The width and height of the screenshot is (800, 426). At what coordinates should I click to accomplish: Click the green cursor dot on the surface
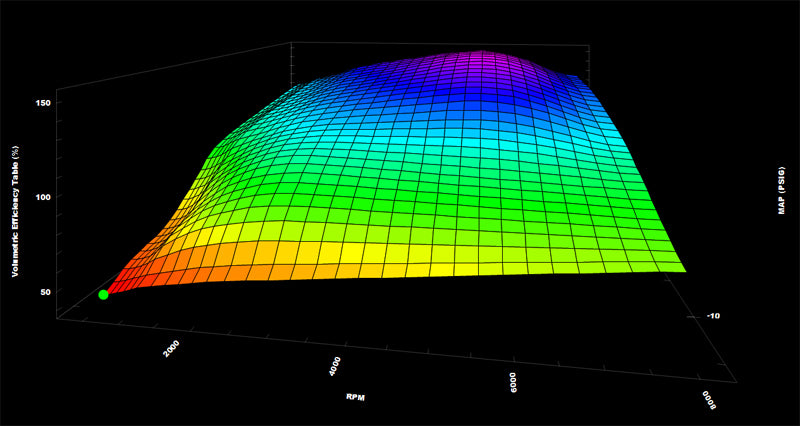pyautogui.click(x=103, y=294)
